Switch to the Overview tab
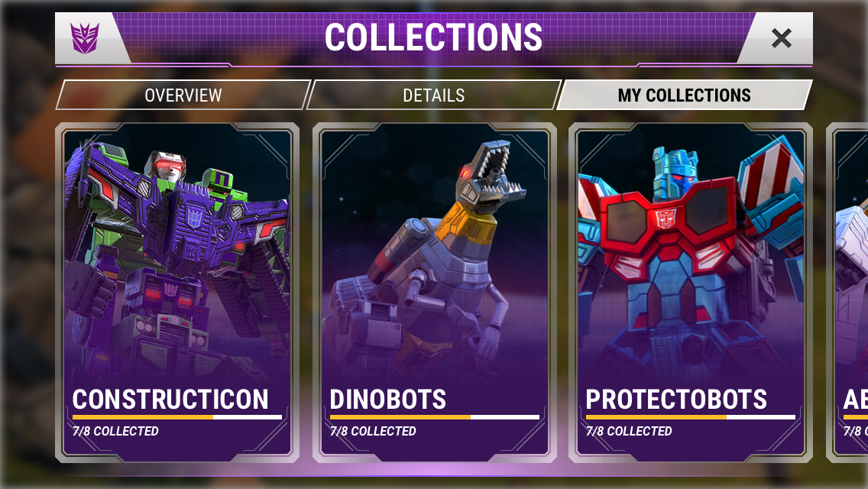 coord(183,96)
